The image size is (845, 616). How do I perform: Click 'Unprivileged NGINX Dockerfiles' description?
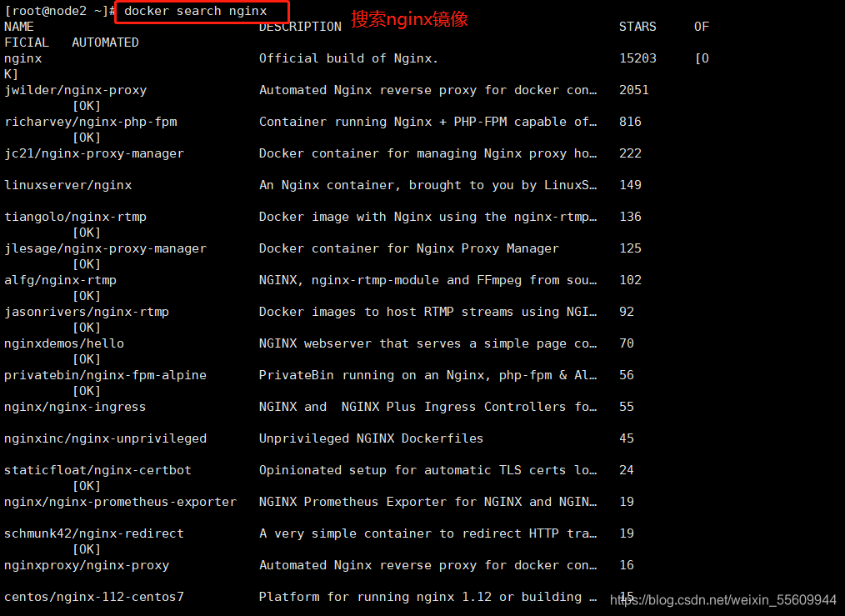372,438
